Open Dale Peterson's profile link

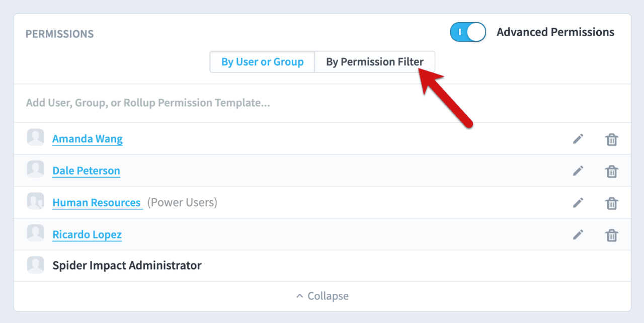(86, 171)
